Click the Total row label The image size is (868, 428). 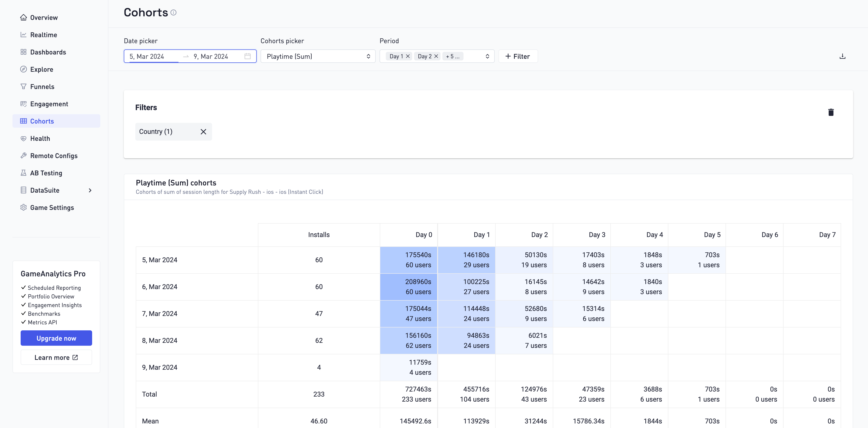[x=150, y=394]
